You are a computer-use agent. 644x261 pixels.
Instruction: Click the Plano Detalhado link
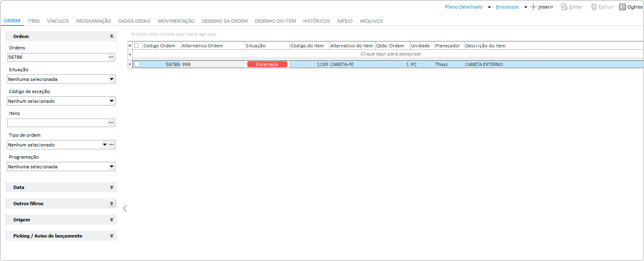click(464, 7)
